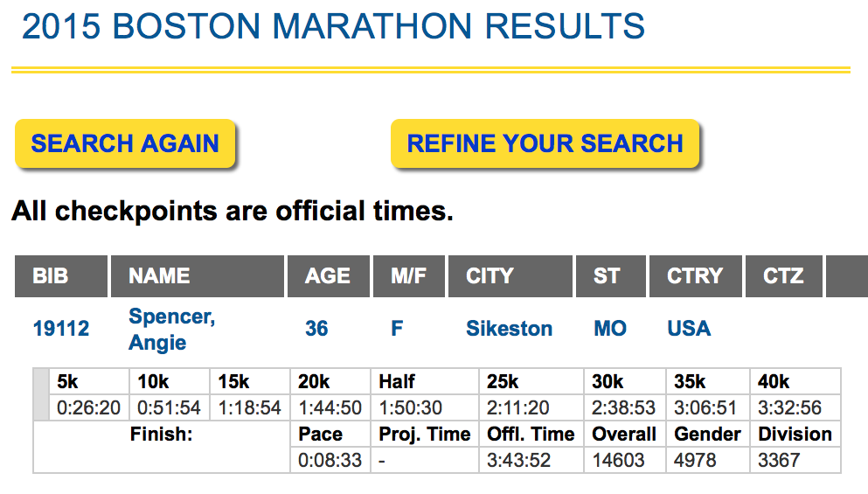
Task: Select the AGE column header
Action: 329,275
